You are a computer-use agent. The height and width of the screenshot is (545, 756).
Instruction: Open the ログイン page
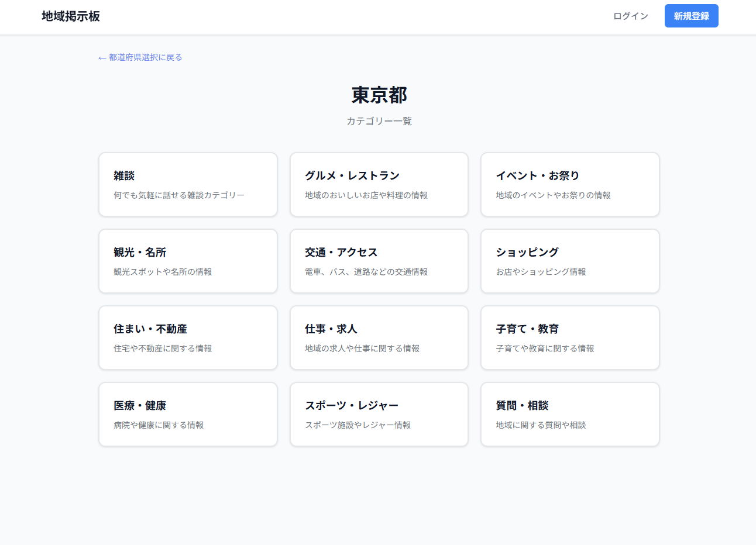tap(630, 16)
